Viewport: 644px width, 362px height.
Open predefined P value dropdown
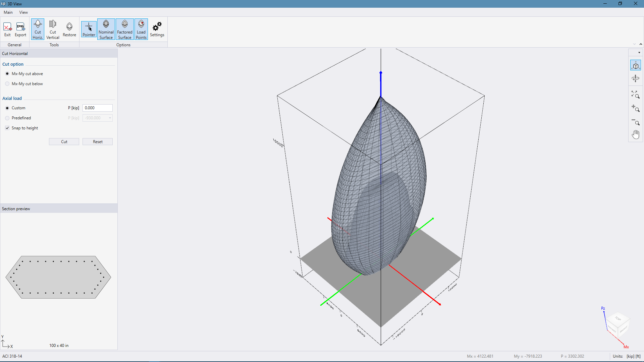tap(110, 118)
